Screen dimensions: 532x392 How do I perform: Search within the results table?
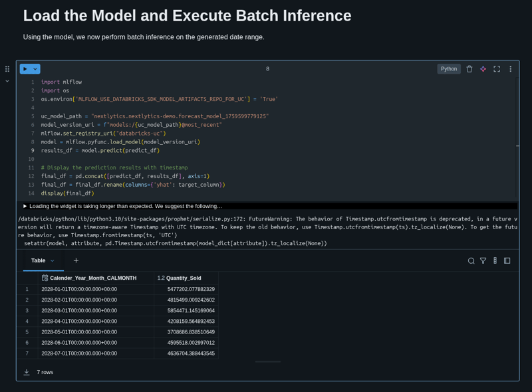(471, 261)
